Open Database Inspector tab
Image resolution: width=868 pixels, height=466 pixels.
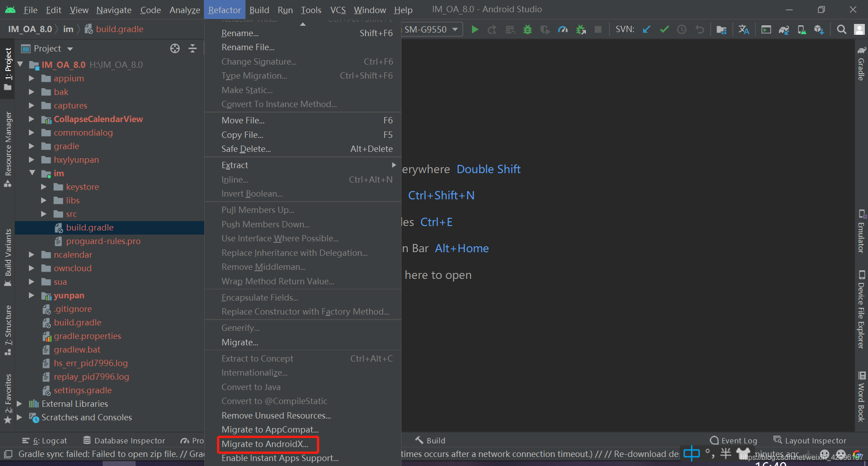pyautogui.click(x=124, y=441)
